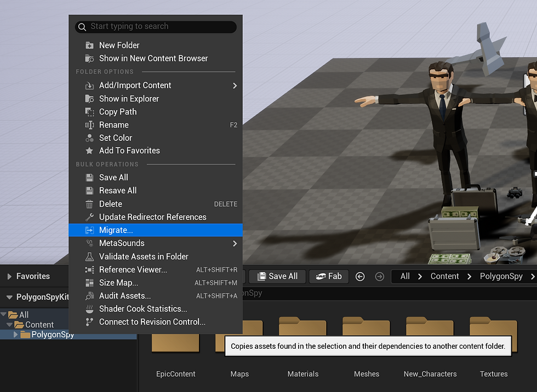Click the Copy Path icon
This screenshot has height=392, width=537.
tap(89, 112)
